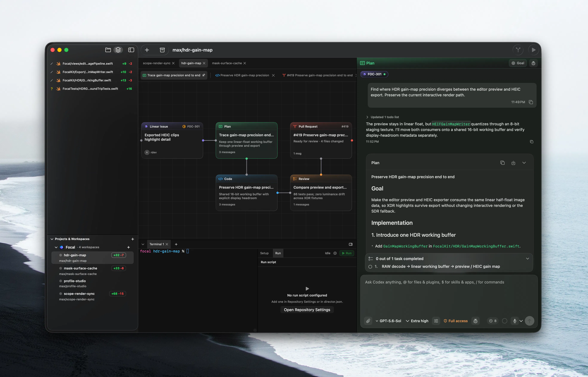Collapse the 0 out of 1 task completed list

click(527, 259)
